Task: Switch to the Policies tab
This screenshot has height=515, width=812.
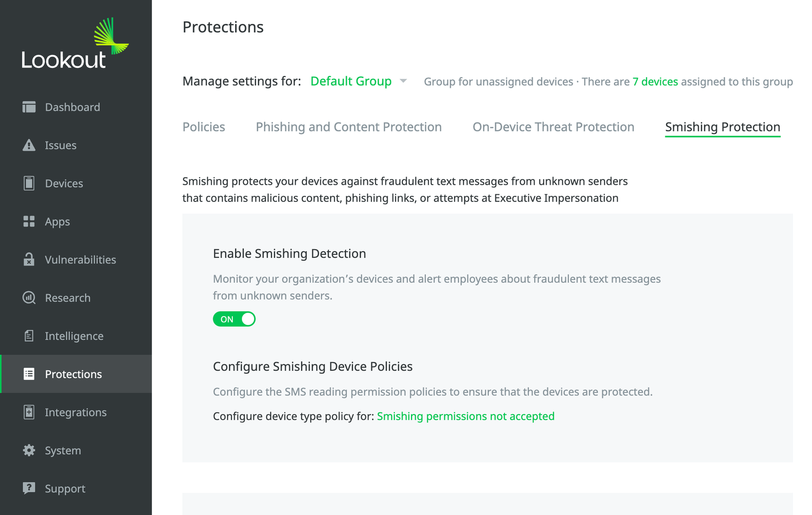Action: pos(204,127)
